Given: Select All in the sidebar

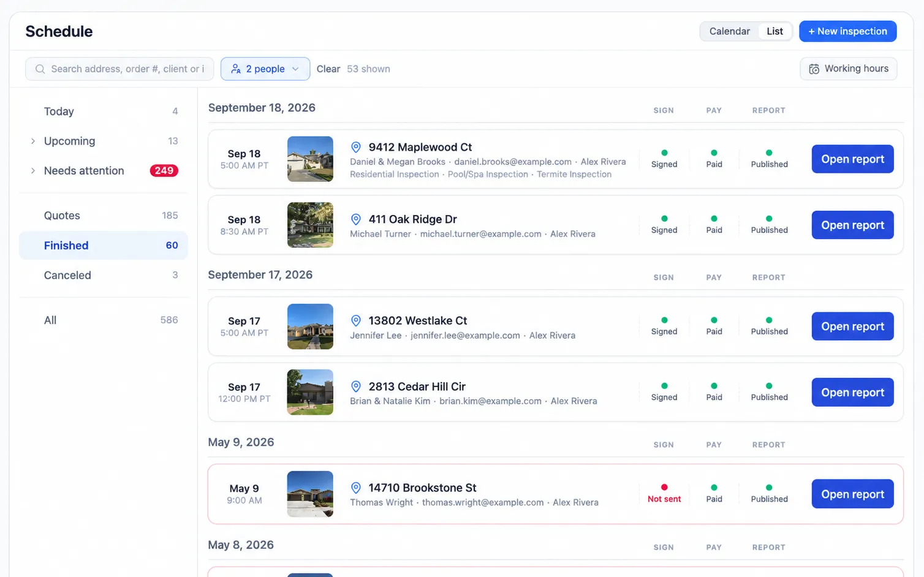Looking at the screenshot, I should 104,320.
